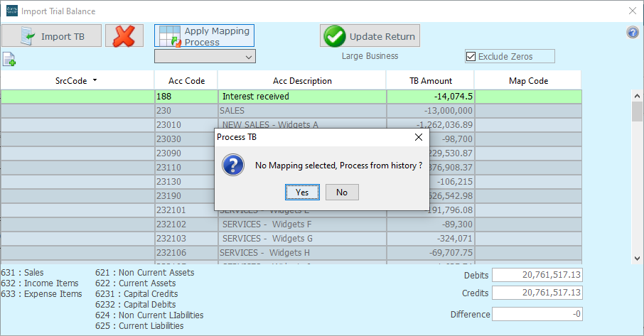Click the TB Amount column header
Image resolution: width=644 pixels, height=336 pixels.
(x=431, y=81)
